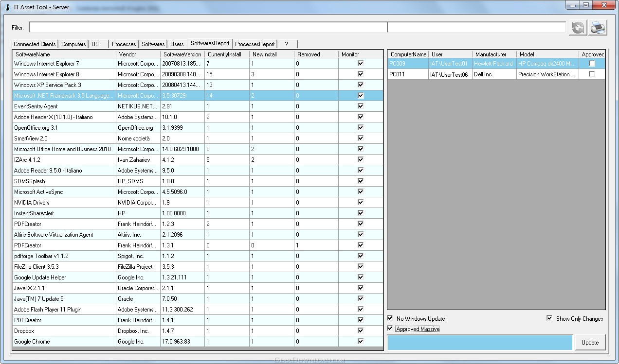Select pdfforge Toolbar v1.1.2 row
Image resolution: width=619 pixels, height=364 pixels.
pos(198,256)
